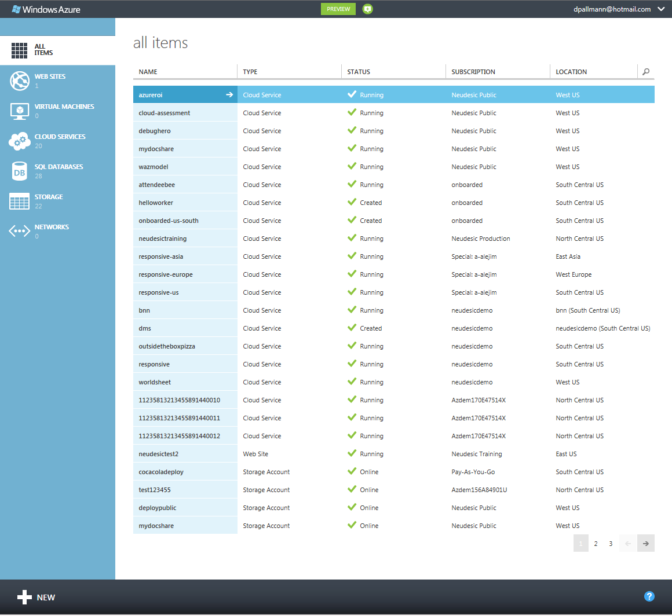Screen dimensions: 672x616
Task: Select the outsidetheboxpizza item
Action: pos(167,347)
